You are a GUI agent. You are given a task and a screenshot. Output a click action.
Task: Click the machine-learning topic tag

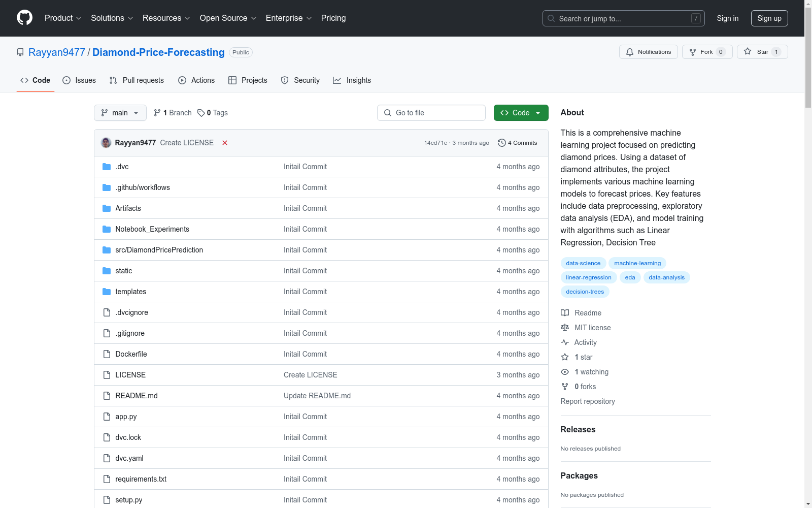(637, 263)
